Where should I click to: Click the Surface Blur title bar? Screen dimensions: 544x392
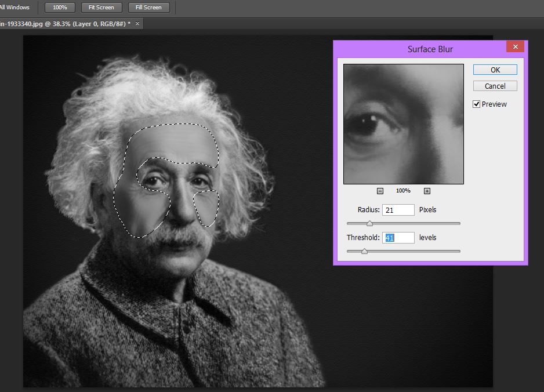(430, 49)
